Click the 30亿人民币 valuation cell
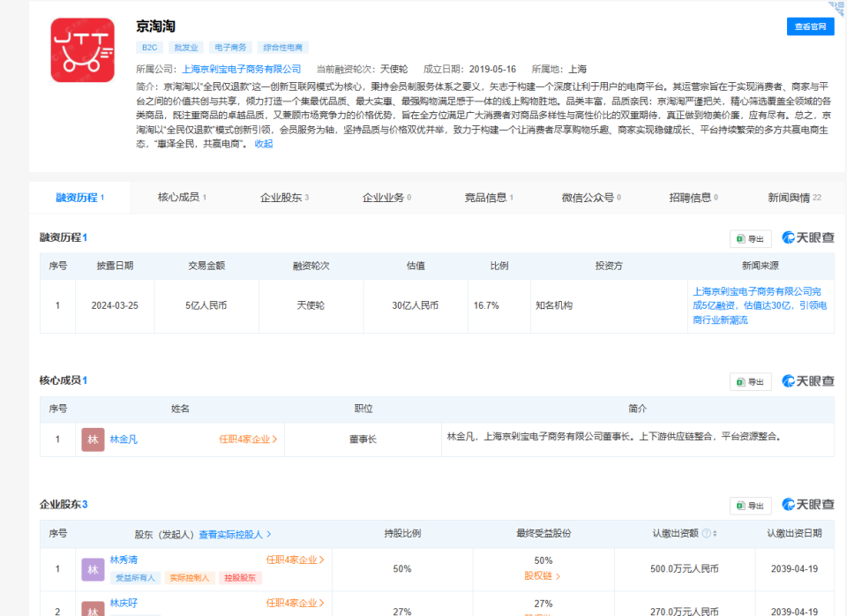This screenshot has height=616, width=847. click(x=416, y=306)
